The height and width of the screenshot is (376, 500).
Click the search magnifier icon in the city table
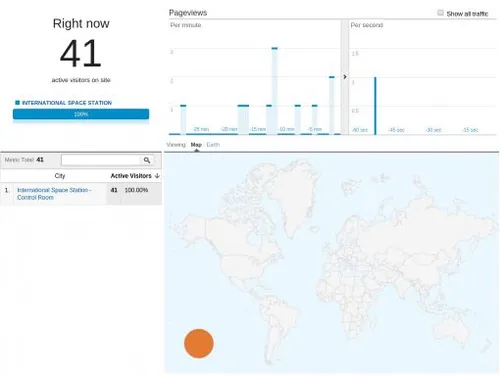pyautogui.click(x=147, y=160)
